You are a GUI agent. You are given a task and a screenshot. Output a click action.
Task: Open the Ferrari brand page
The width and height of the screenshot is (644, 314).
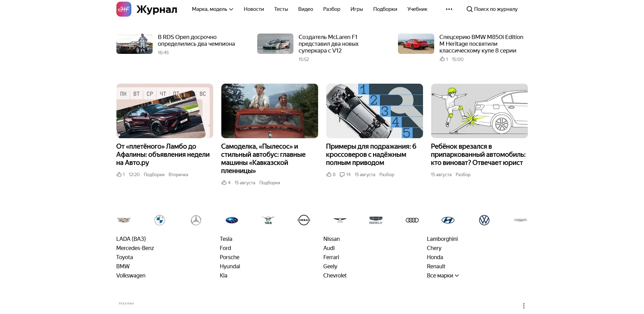point(331,257)
